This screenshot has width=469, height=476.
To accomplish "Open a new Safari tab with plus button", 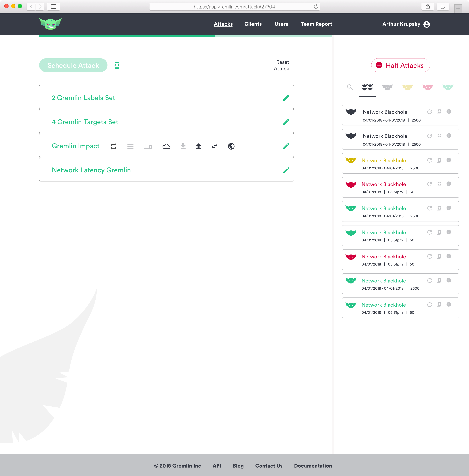I will click(458, 9).
